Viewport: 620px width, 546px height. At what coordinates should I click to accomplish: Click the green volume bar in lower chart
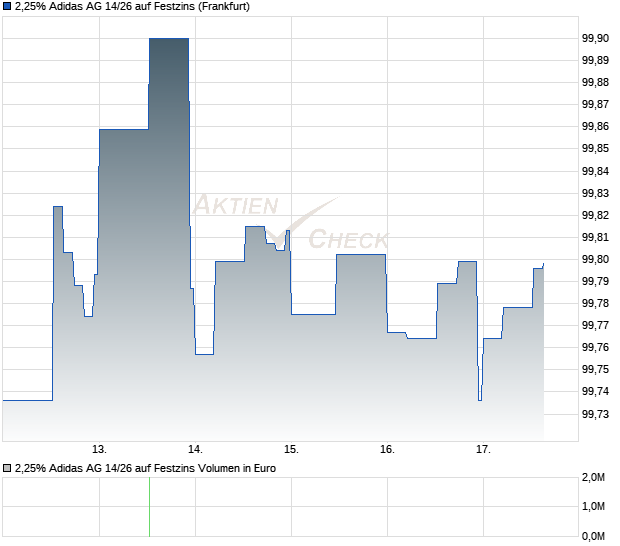point(149,507)
